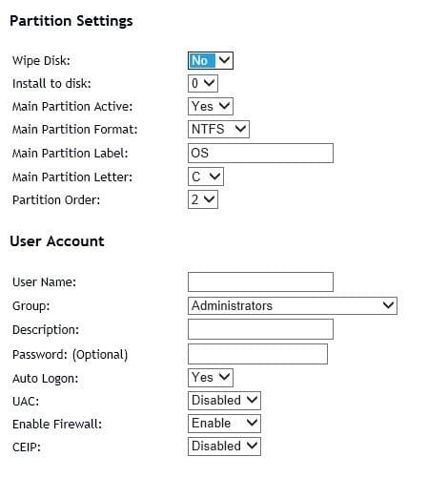Select the optional Password field
The width and height of the screenshot is (448, 478).
[x=257, y=354]
